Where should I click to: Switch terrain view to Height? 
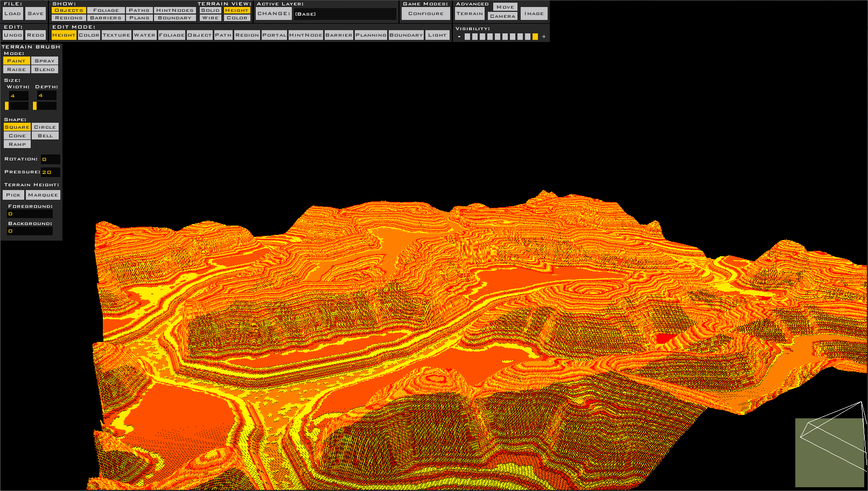pyautogui.click(x=237, y=10)
